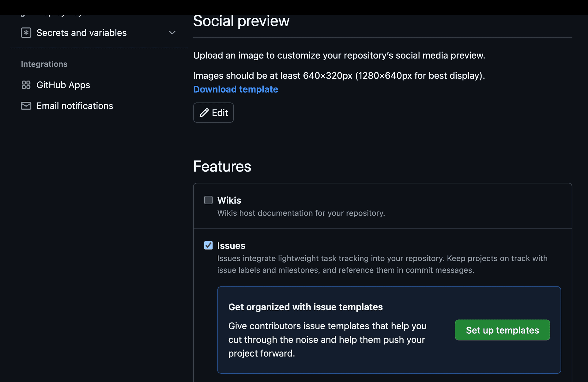Open Email notifications settings
The image size is (588, 382).
coord(75,106)
